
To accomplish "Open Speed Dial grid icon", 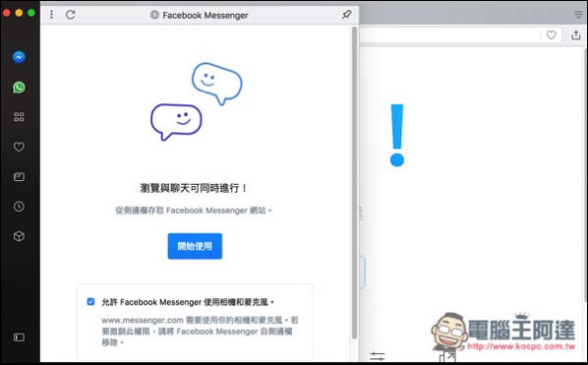I will coord(19,117).
